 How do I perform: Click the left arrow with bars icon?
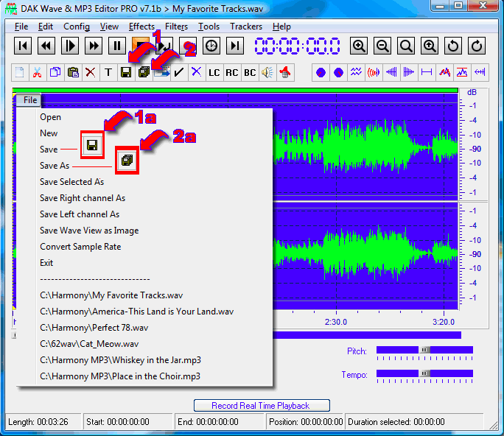(x=480, y=72)
